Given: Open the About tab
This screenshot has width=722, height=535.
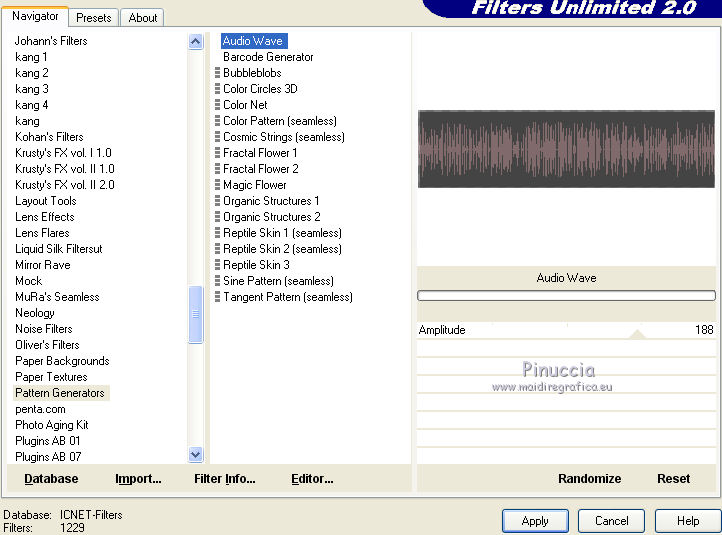Looking at the screenshot, I should click(x=142, y=17).
